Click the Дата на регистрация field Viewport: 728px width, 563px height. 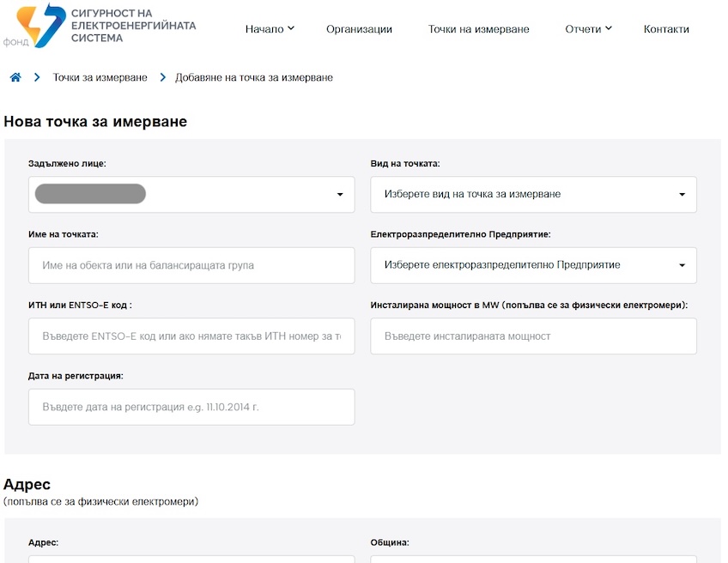191,407
